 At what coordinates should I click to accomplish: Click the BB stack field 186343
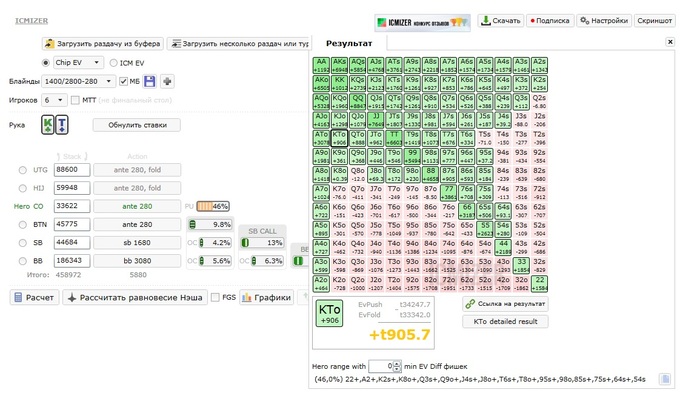[x=72, y=261]
